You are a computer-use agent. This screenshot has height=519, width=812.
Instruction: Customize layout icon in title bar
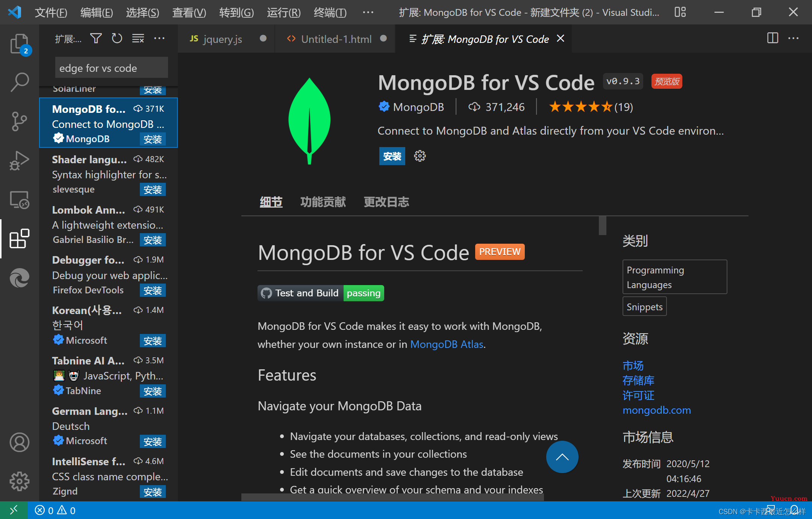tap(680, 12)
